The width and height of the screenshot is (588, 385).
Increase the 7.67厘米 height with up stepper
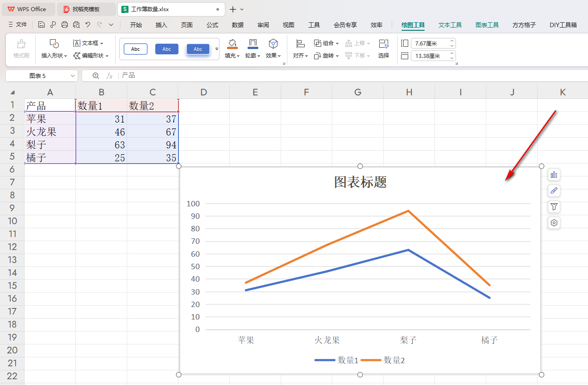(x=452, y=41)
